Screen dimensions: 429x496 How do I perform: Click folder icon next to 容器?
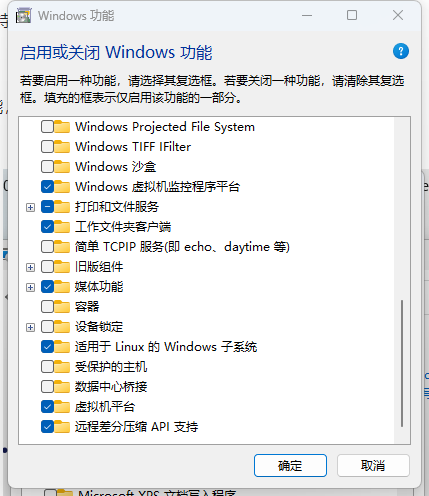tap(62, 307)
